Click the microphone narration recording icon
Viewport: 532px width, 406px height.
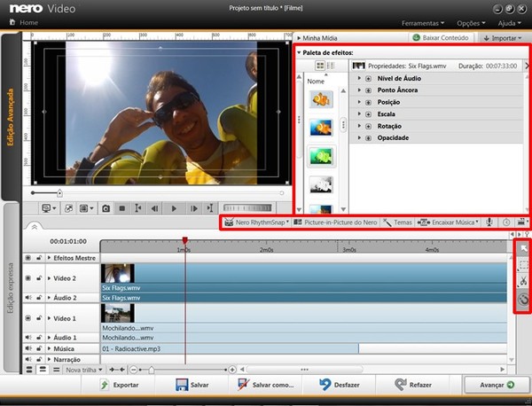[489, 222]
